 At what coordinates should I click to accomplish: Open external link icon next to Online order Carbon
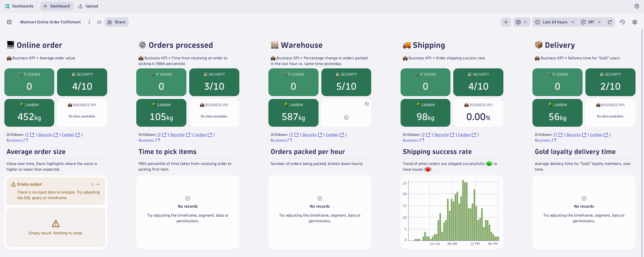pos(78,135)
